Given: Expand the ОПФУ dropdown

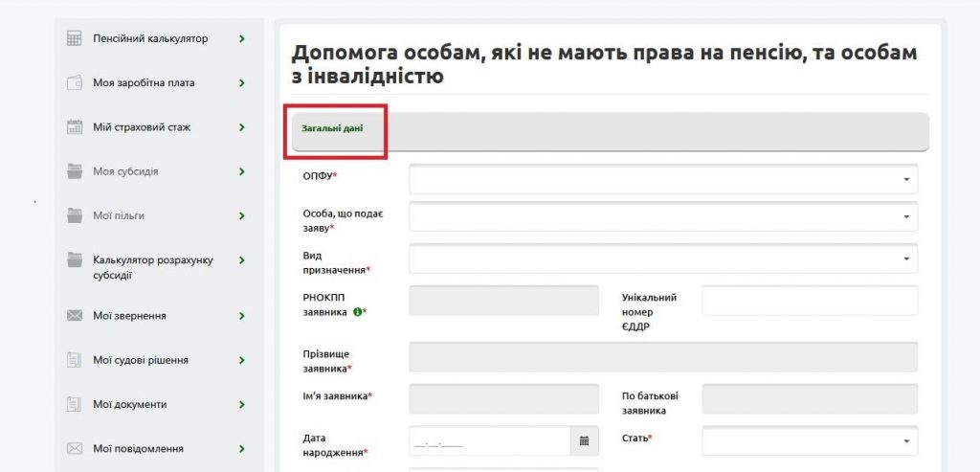Looking at the screenshot, I should 904,179.
